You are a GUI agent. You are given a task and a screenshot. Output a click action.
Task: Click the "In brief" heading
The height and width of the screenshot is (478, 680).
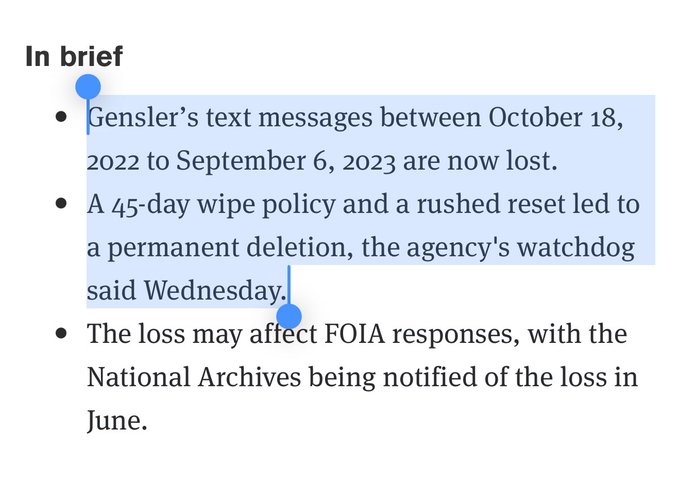(x=74, y=56)
